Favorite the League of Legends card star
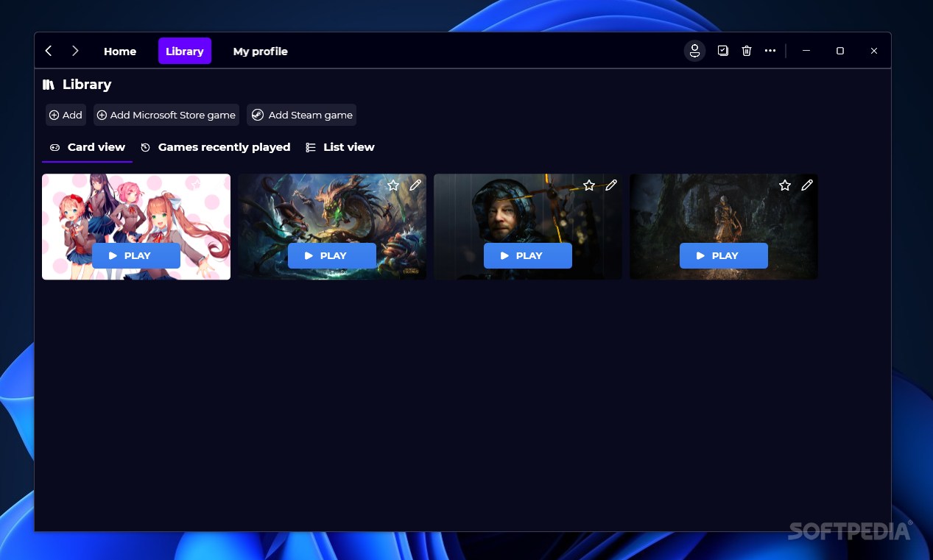 click(393, 185)
